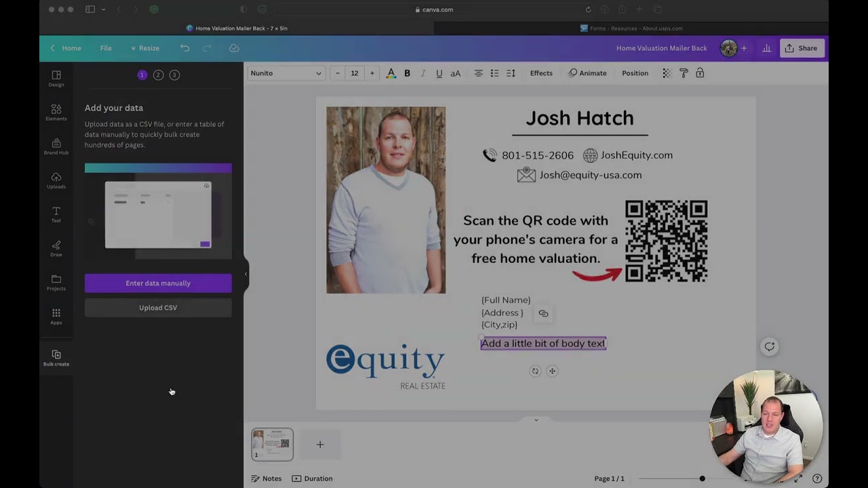Viewport: 868px width, 488px height.
Task: Click the move handle below text box
Action: tap(552, 371)
